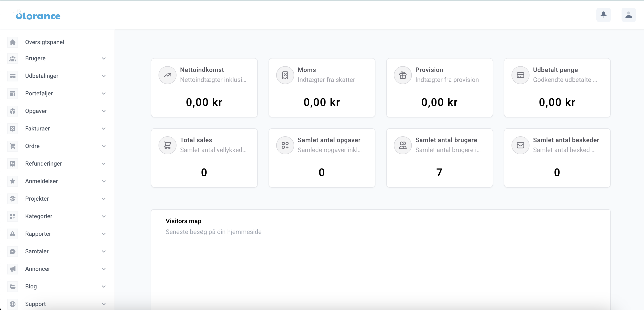Image resolution: width=644 pixels, height=310 pixels.
Task: Expand the Udbetalinger submenu chevron
Action: (x=104, y=76)
